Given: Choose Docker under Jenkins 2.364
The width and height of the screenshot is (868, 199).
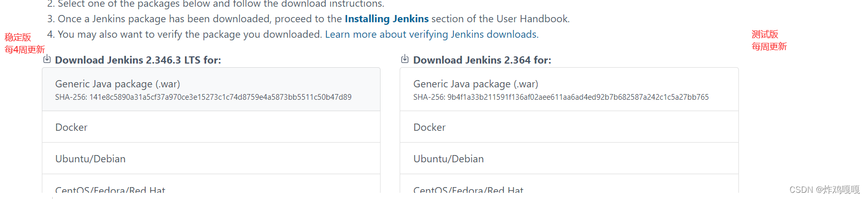Looking at the screenshot, I should pos(569,127).
